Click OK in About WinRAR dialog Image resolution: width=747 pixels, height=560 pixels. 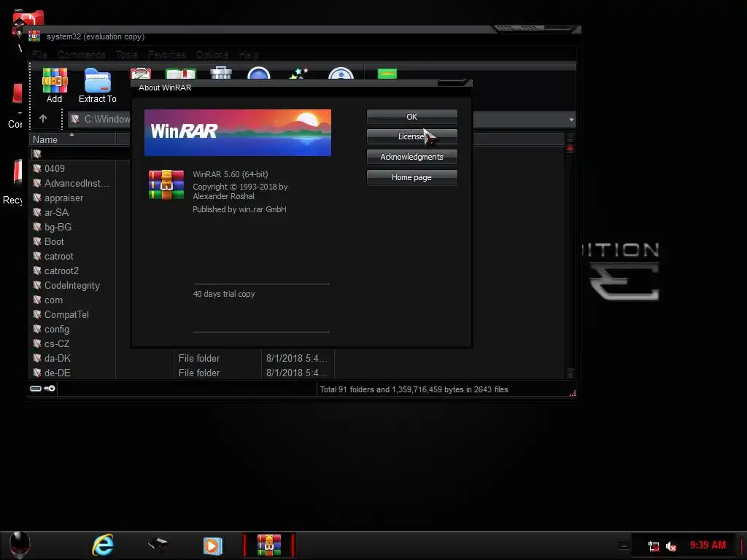click(x=411, y=117)
